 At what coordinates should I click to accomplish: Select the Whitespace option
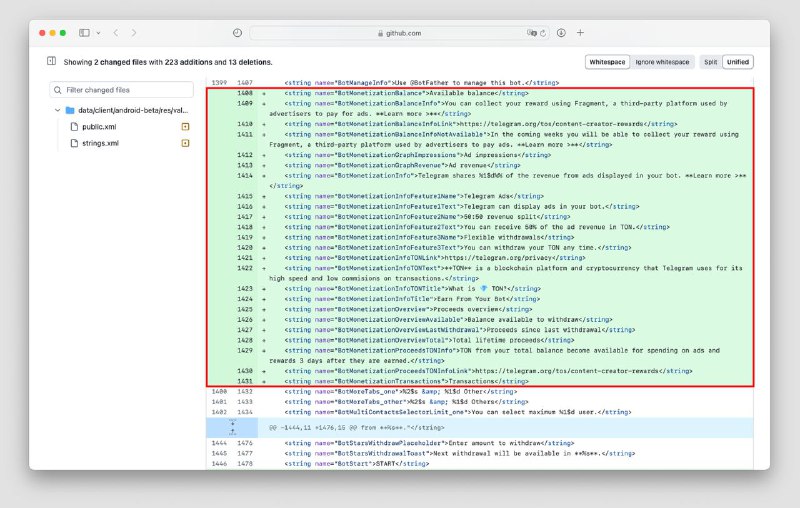pyautogui.click(x=607, y=62)
